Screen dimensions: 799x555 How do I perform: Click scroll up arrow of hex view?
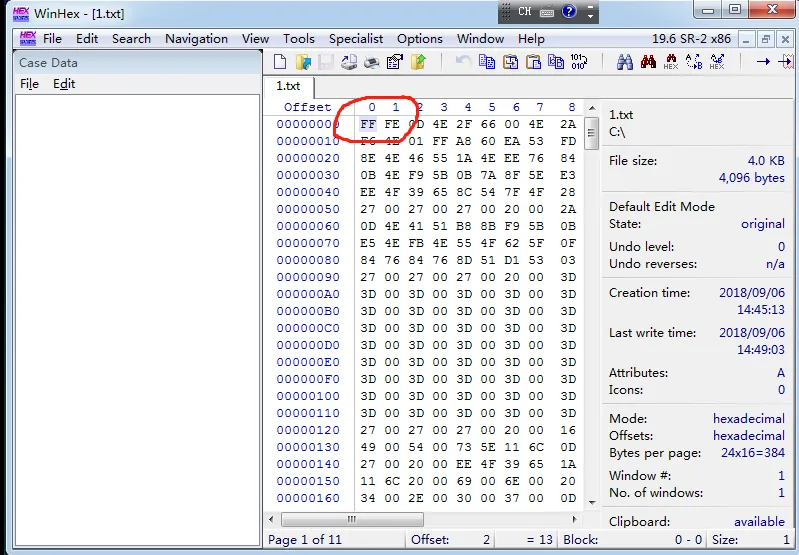pos(592,108)
